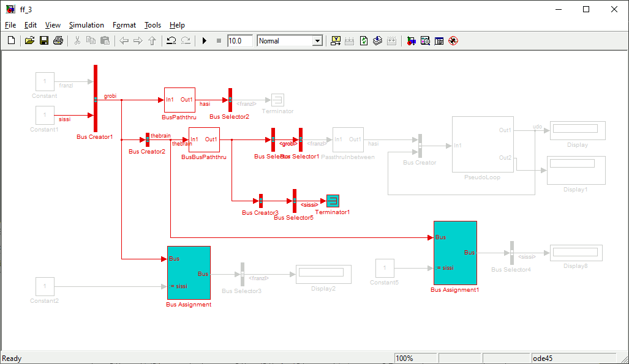629x364 pixels.
Task: Go up to parent system arrow icon
Action: point(152,40)
